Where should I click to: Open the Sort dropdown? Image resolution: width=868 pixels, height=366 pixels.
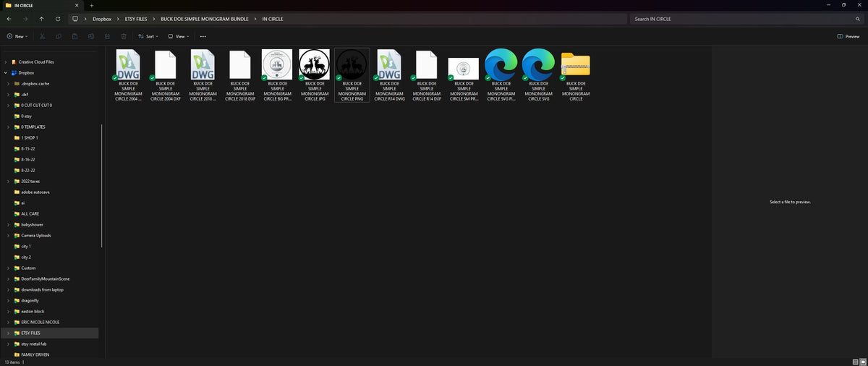(148, 36)
